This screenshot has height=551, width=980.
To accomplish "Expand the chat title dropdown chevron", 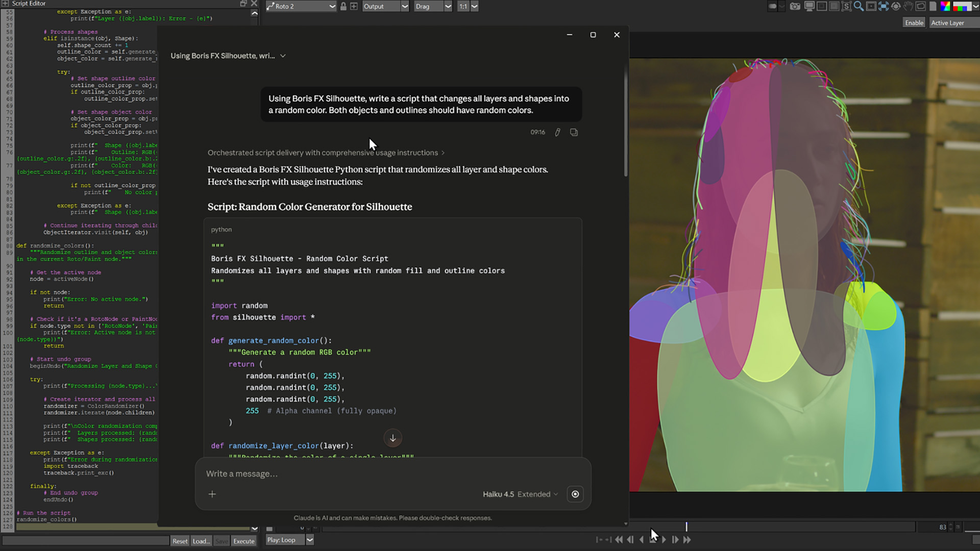I will (283, 56).
